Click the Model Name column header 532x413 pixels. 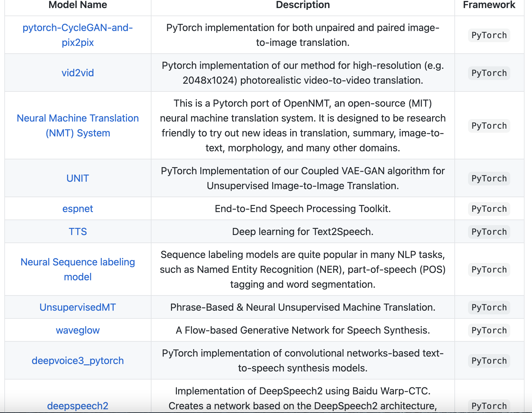coord(78,5)
